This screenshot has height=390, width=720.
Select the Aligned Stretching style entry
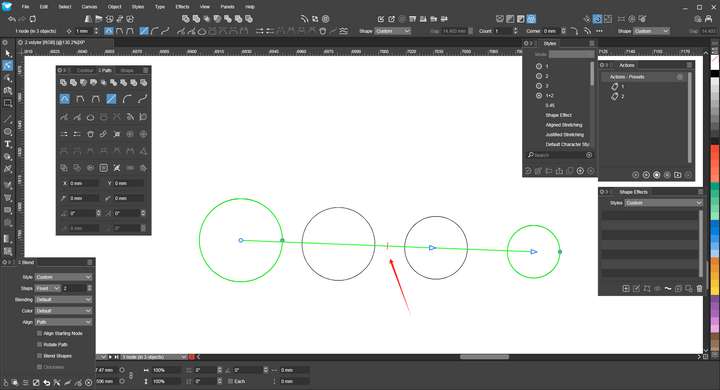point(563,125)
